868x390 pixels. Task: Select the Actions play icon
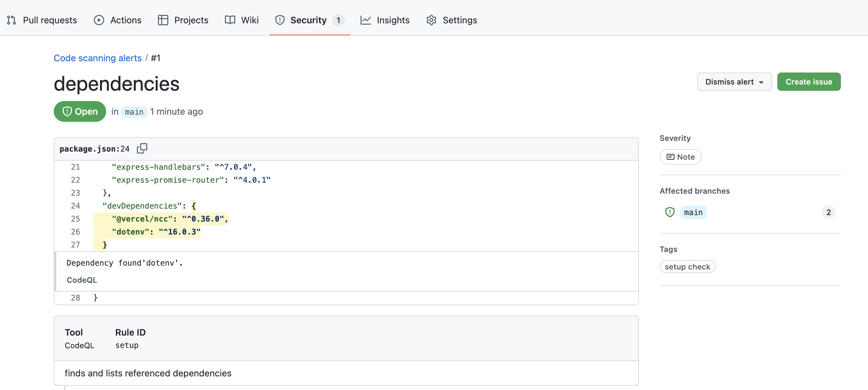[x=98, y=20]
